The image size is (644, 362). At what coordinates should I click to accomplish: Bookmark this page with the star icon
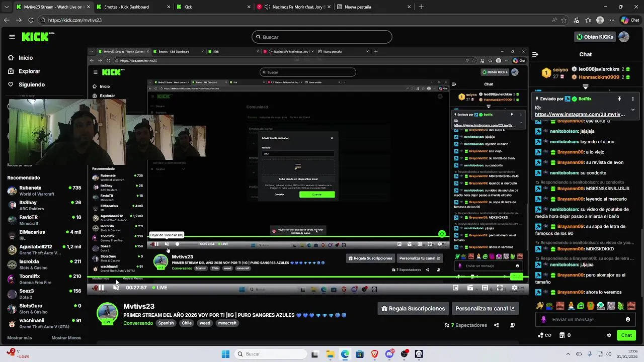click(564, 20)
